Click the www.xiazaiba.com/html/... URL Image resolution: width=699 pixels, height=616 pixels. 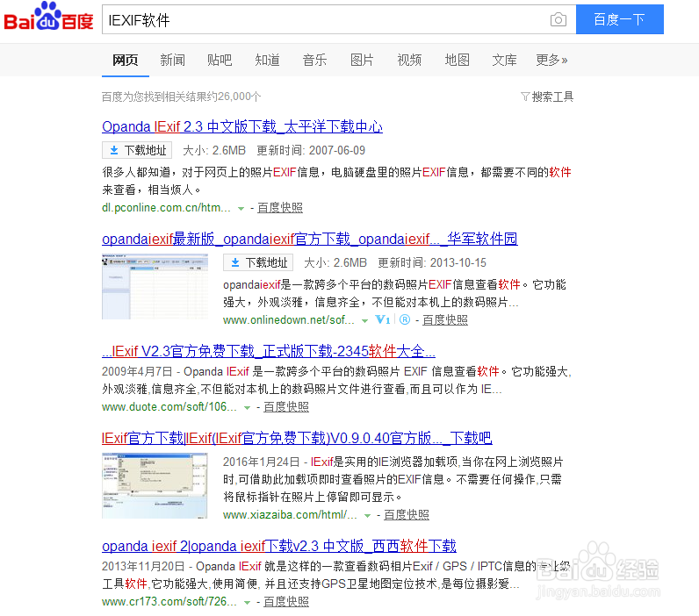pyautogui.click(x=290, y=515)
